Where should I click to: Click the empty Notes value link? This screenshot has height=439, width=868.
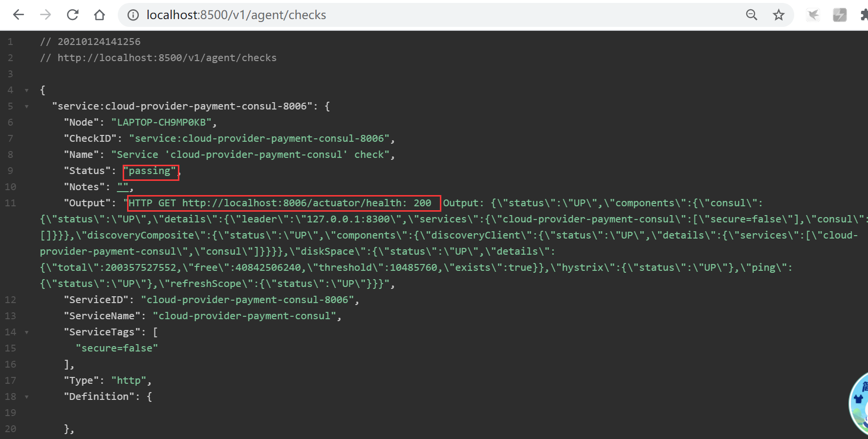(123, 187)
